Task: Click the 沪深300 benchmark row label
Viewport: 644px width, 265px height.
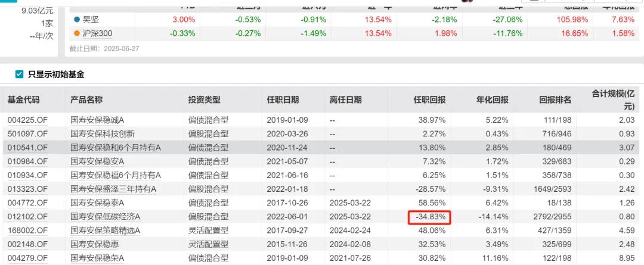Action: tap(95, 33)
